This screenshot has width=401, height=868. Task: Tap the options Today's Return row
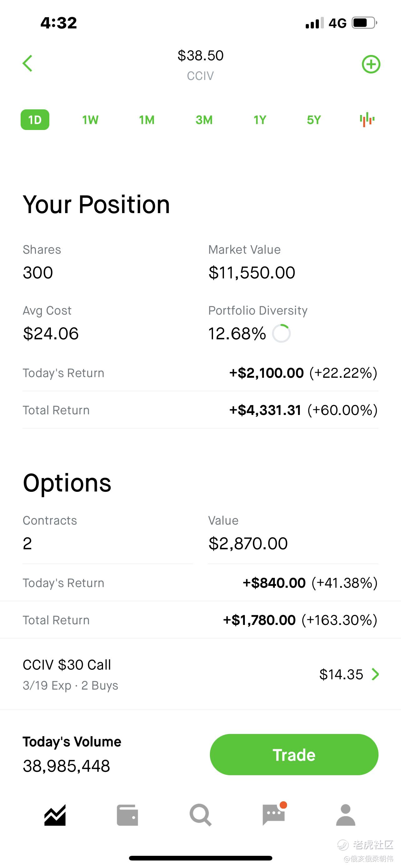[x=200, y=583]
